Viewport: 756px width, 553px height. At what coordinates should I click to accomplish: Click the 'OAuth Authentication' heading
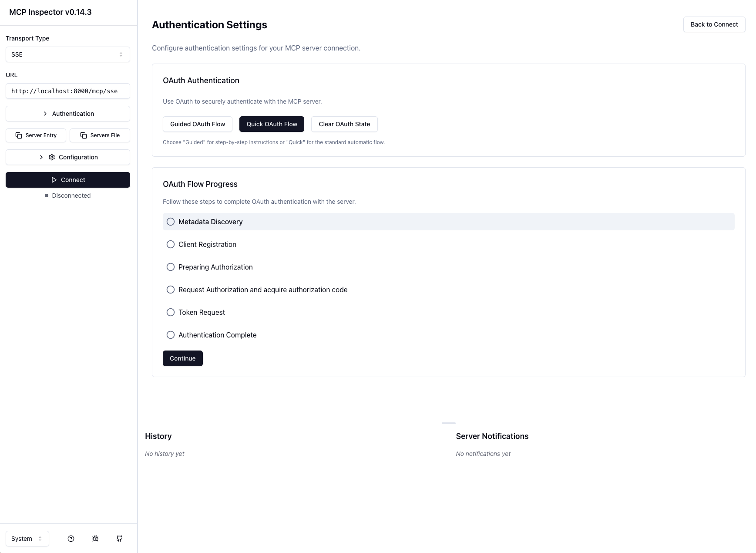[201, 81]
